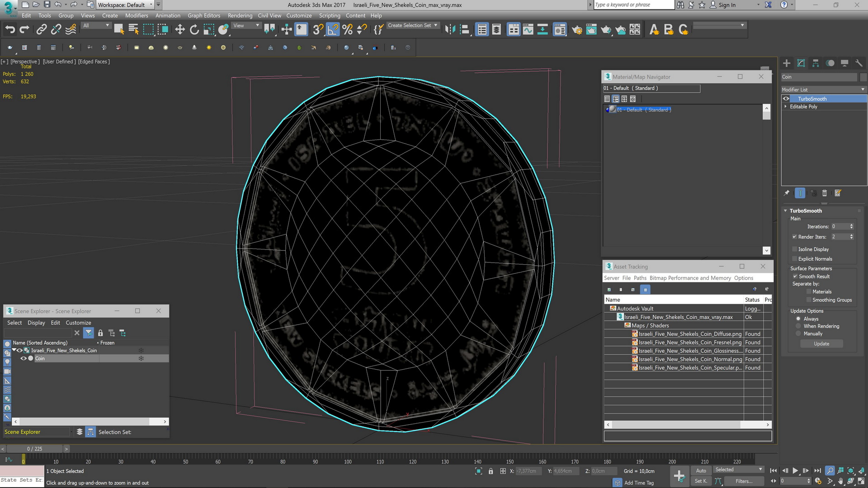Screen dimensions: 868x488
Task: Open reference coordinate View dropdown
Action: [246, 25]
